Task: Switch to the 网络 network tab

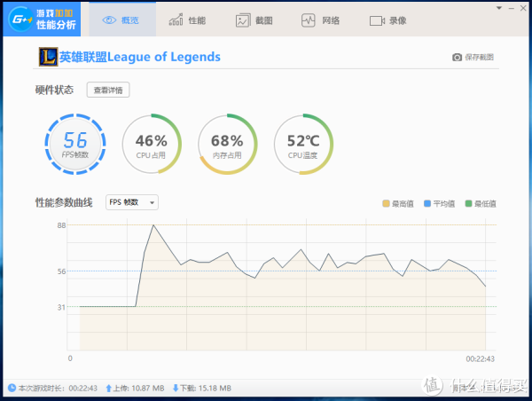Action: click(321, 20)
